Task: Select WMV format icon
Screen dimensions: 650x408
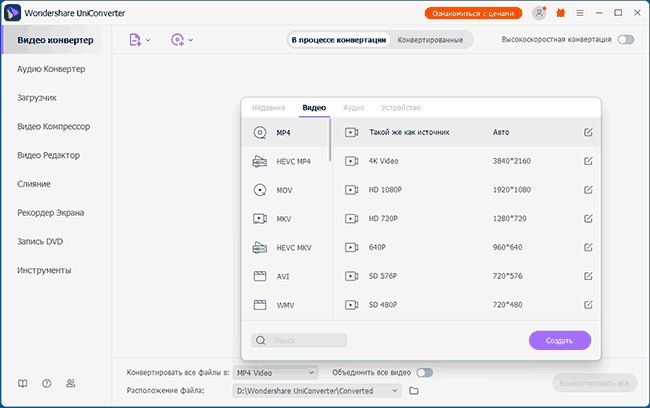Action: (260, 305)
